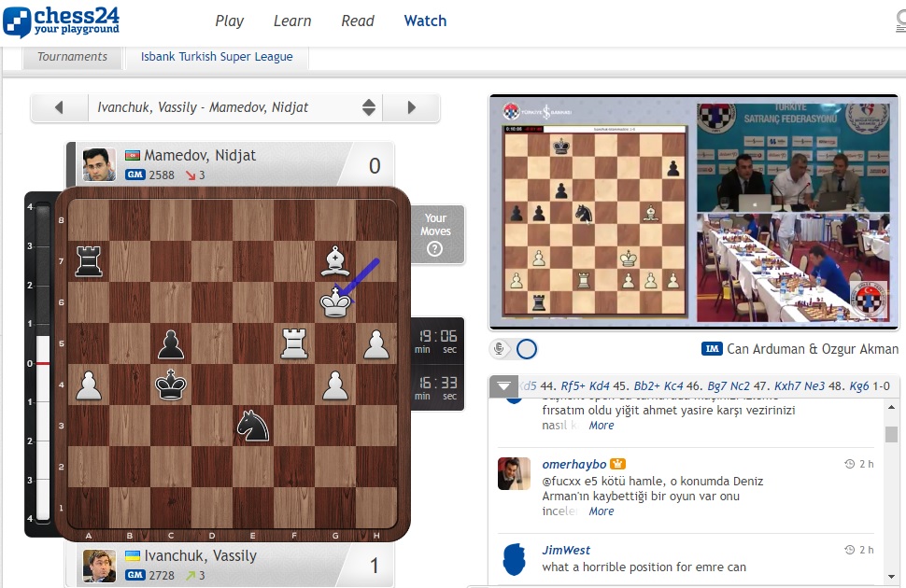The width and height of the screenshot is (906, 588).
Task: Click the evaluation bar beside the board
Action: pos(43,364)
